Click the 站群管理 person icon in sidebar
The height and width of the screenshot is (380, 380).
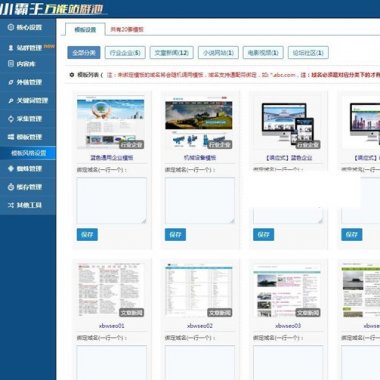pyautogui.click(x=11, y=48)
